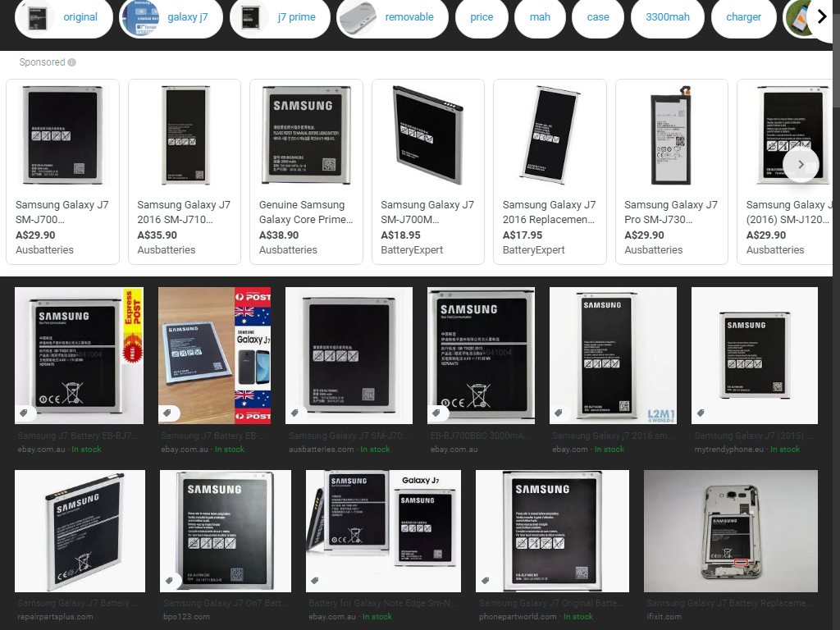Open Samsung Galaxy J7 2016 SM-J710 A$35.90 ad
The image size is (840, 630).
185,172
